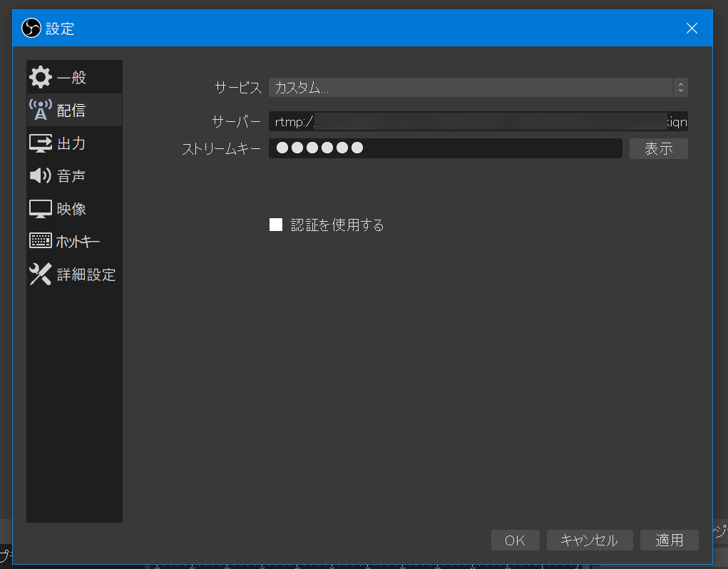
Task: Focus the ストリームキー password field
Action: [x=445, y=148]
